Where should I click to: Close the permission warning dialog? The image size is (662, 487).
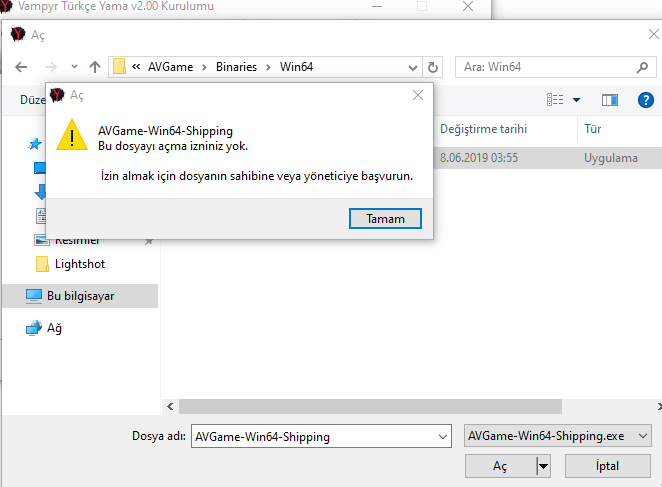point(418,95)
